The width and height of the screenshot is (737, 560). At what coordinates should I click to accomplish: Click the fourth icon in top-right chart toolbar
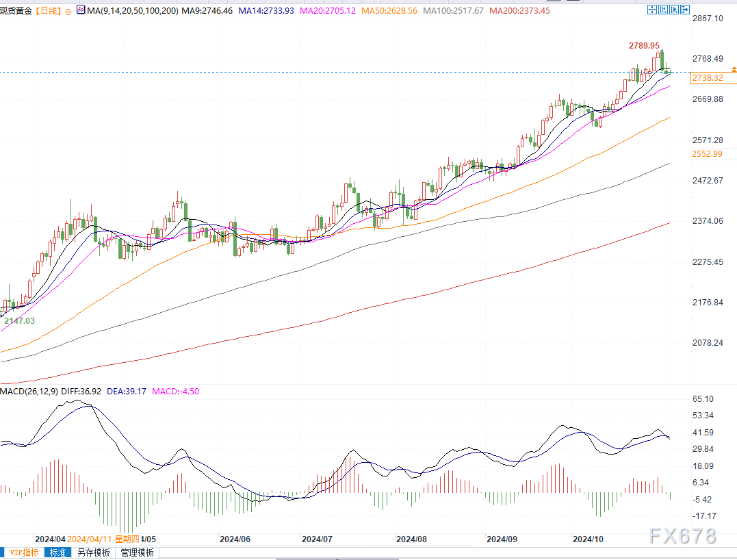click(684, 10)
